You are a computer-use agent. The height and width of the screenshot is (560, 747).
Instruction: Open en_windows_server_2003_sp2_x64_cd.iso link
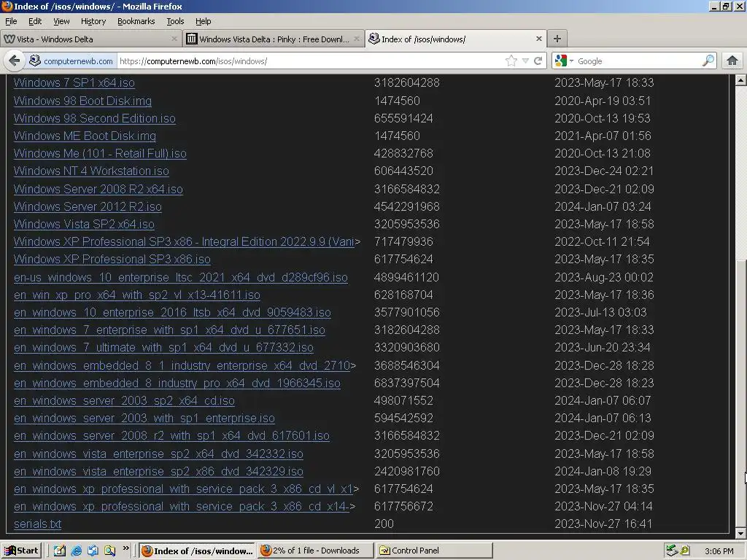point(124,400)
